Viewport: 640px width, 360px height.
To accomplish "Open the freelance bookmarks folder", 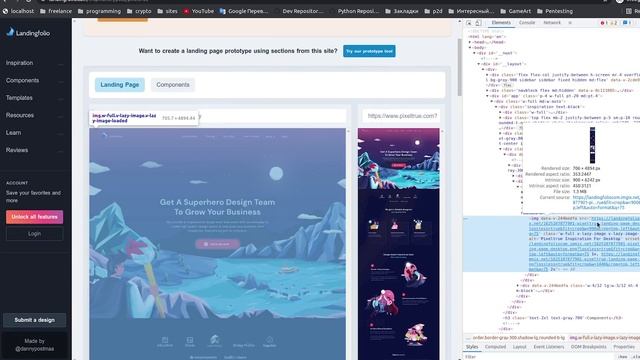I will click(56, 11).
